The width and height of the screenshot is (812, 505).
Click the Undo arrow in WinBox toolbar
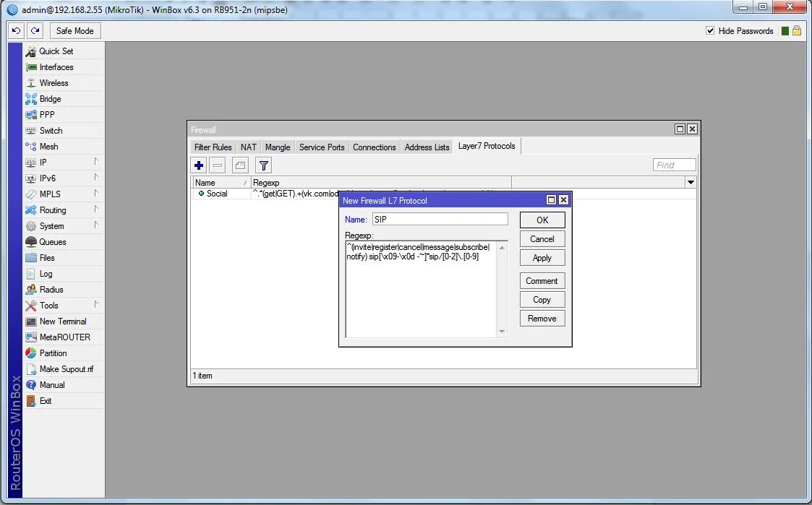(16, 31)
